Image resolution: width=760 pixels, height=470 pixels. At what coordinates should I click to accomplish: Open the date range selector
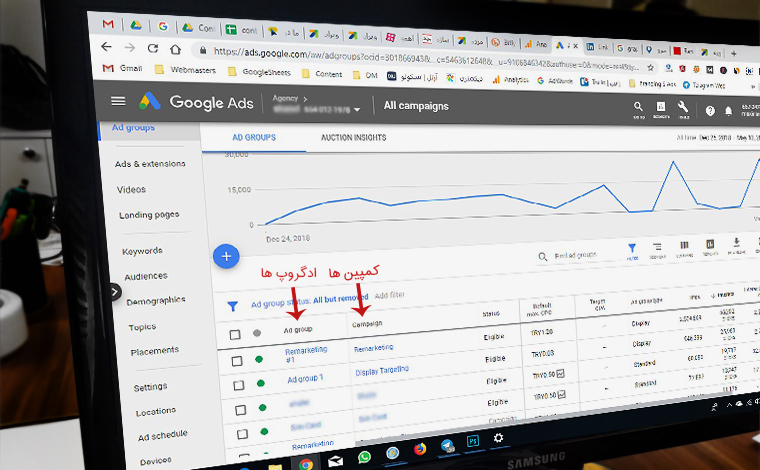(x=718, y=138)
